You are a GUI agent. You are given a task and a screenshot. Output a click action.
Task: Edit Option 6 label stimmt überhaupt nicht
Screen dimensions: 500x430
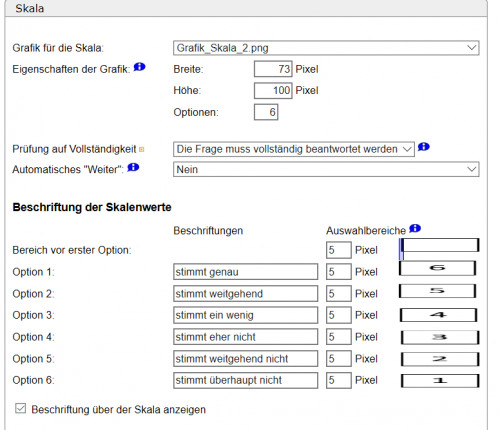coord(246,380)
